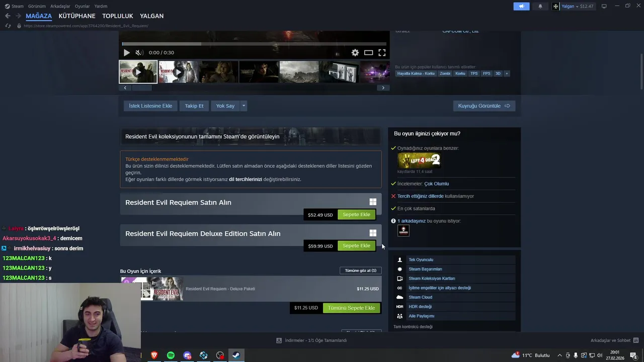Screen dimensions: 644x362
Task: Seek on the trailer progress bar
Action: pos(254,44)
